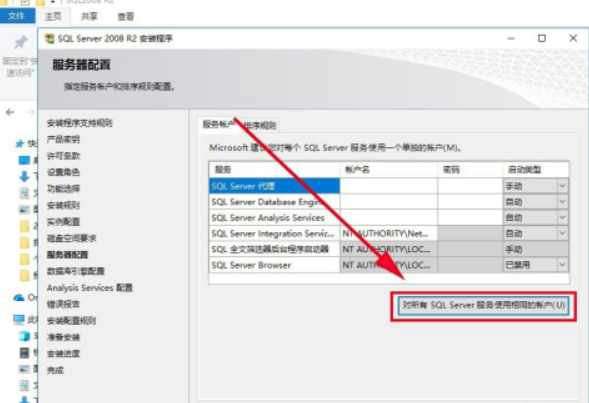Select 服务器配置 step in sidebar

[67, 255]
